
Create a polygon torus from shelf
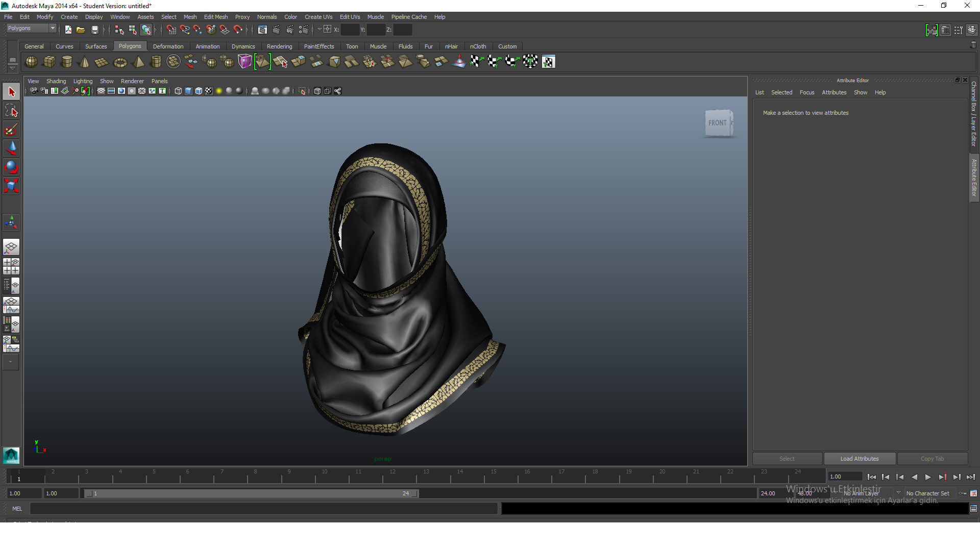pyautogui.click(x=120, y=62)
